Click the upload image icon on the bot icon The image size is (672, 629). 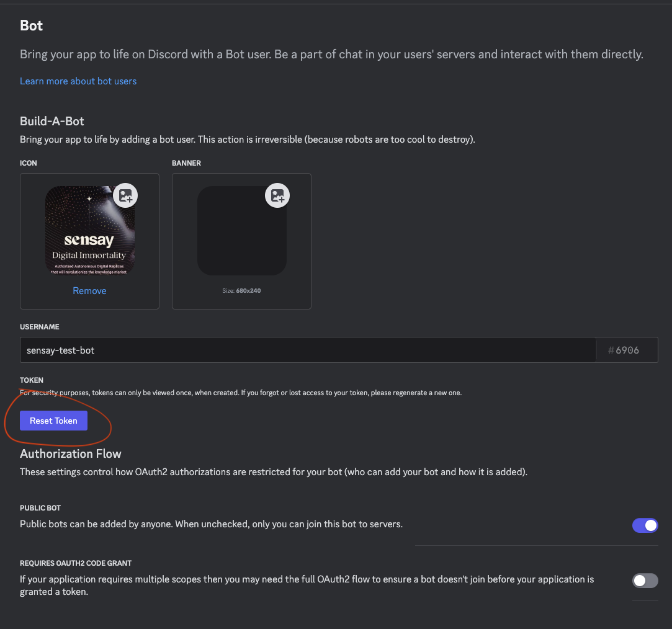coord(125,195)
